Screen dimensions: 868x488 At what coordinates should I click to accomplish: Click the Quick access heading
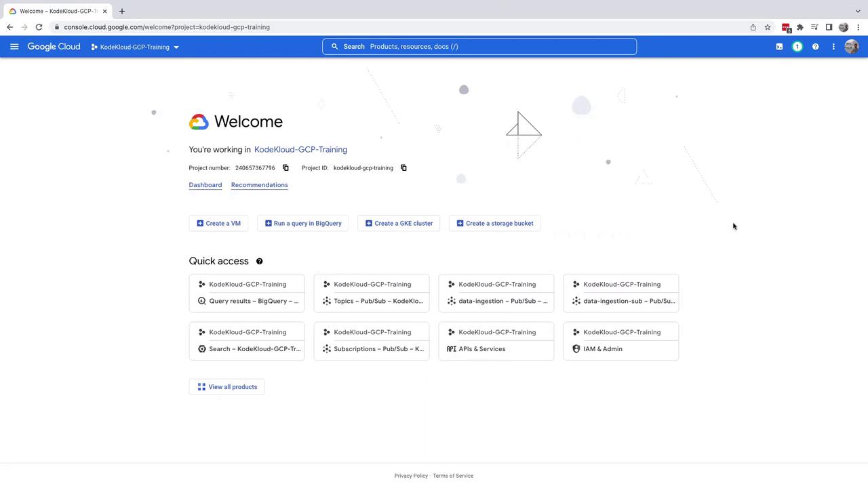(x=219, y=261)
